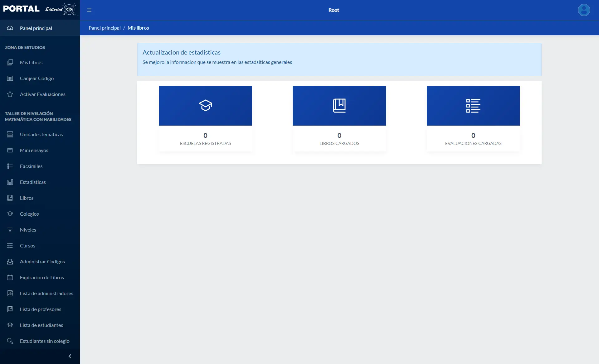599x364 pixels.
Task: Open Mini ensayos section
Action: [x=34, y=150]
